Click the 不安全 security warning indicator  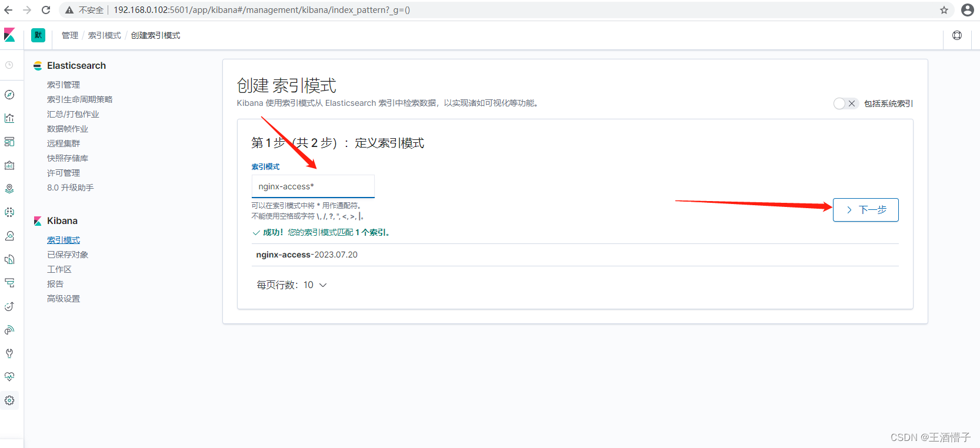(84, 10)
